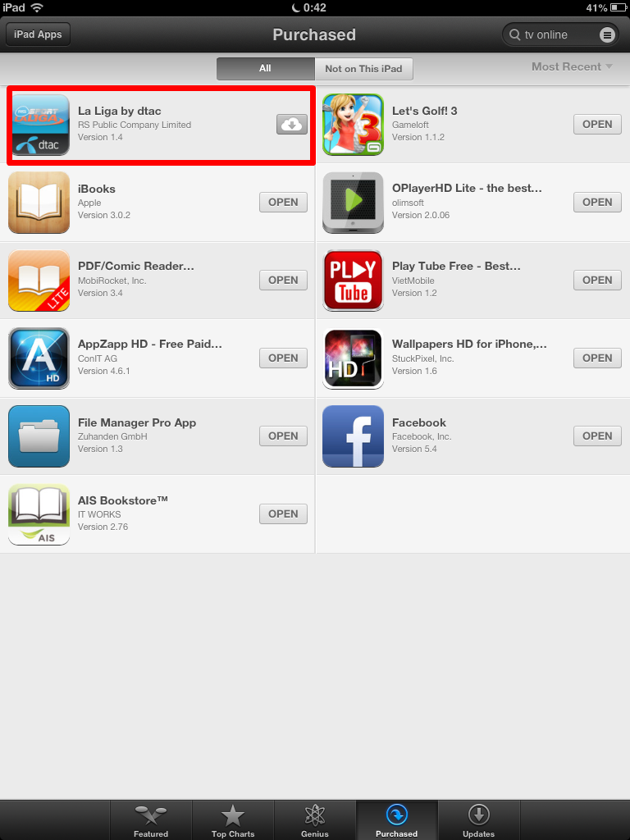Image resolution: width=630 pixels, height=840 pixels.
Task: Tap the Let's Golf! 3 app icon
Action: pos(353,125)
